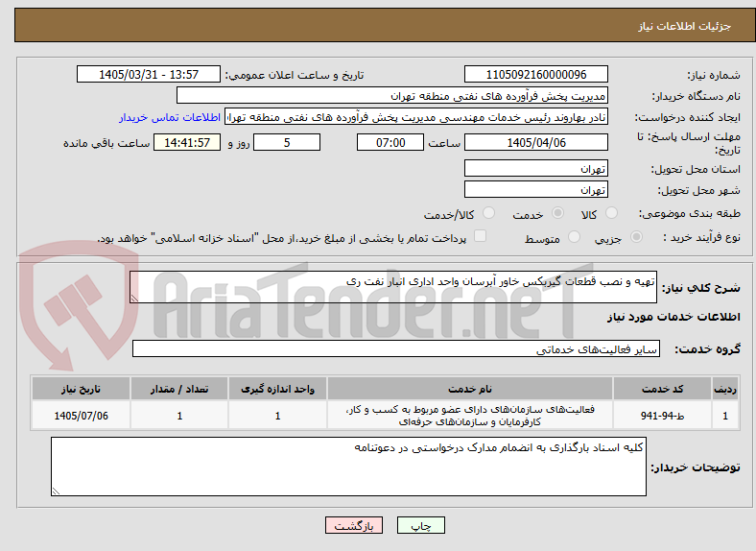Click the need date cell 1405/07/06
This screenshot has height=551, width=756.
(81, 416)
